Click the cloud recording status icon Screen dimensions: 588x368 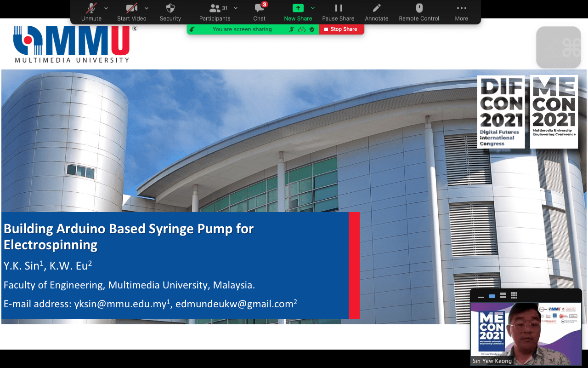(302, 29)
